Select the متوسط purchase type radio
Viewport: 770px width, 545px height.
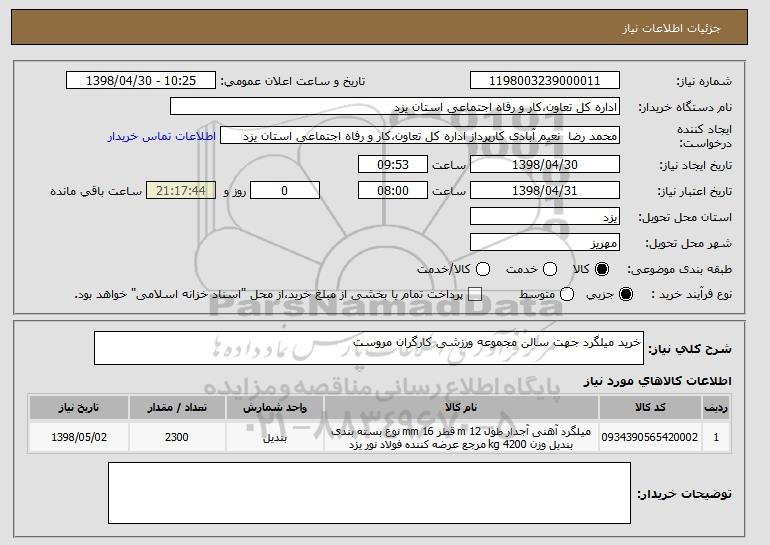pos(567,294)
